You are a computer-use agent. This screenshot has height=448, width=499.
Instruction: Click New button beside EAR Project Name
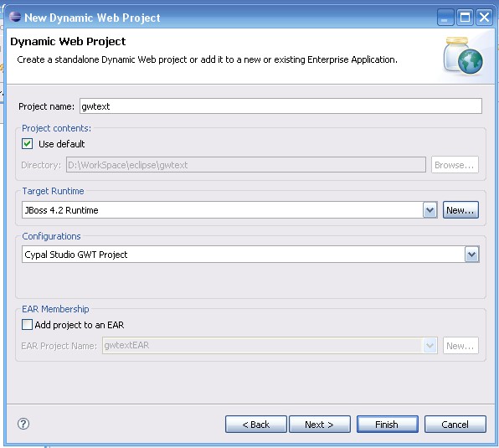460,346
